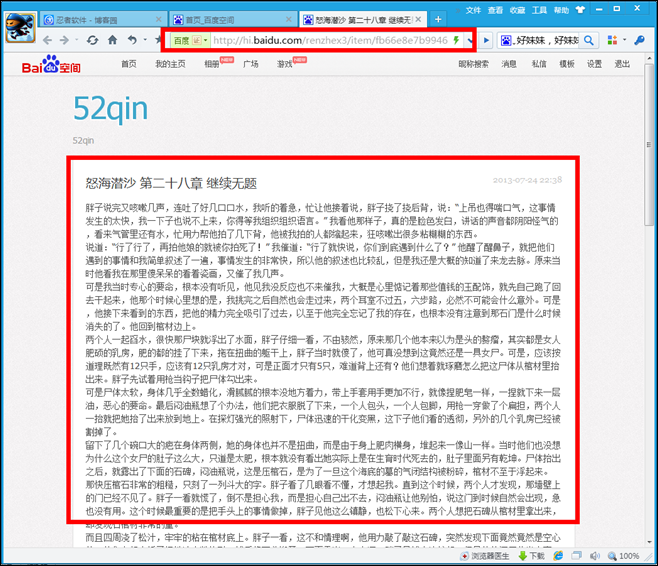Click article title 怒海潜沙 第二十八章 继续无题
658x566 pixels.
click(x=171, y=183)
